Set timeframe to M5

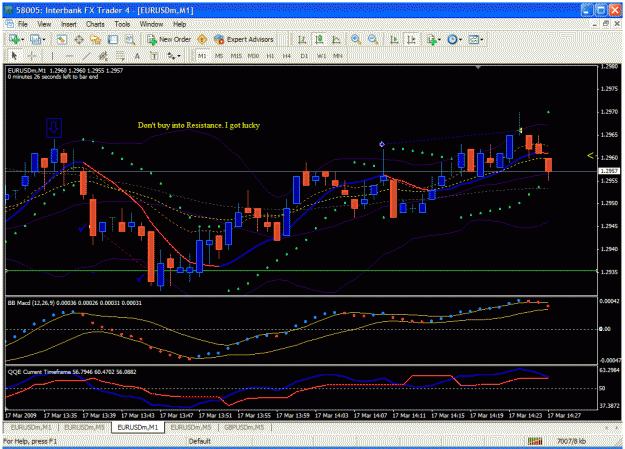click(219, 56)
